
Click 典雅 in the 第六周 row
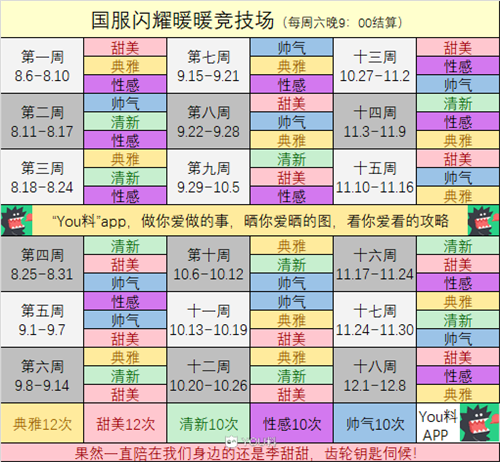[x=125, y=357]
